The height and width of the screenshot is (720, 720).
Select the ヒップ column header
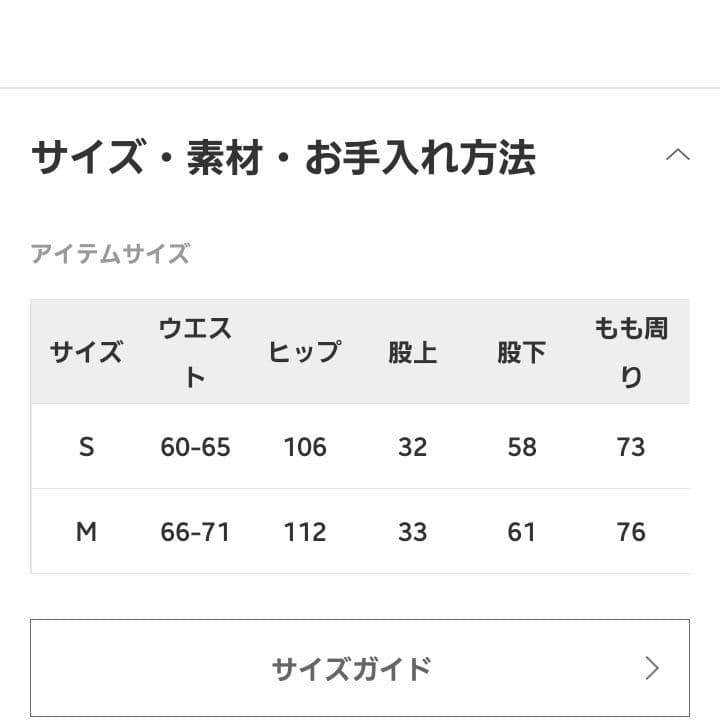(x=304, y=352)
